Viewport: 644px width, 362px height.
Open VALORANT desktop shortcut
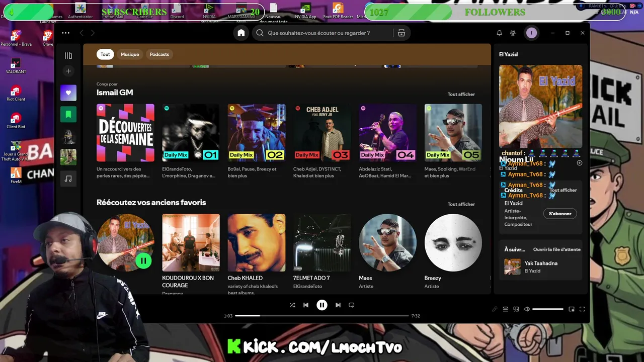[x=16, y=66]
